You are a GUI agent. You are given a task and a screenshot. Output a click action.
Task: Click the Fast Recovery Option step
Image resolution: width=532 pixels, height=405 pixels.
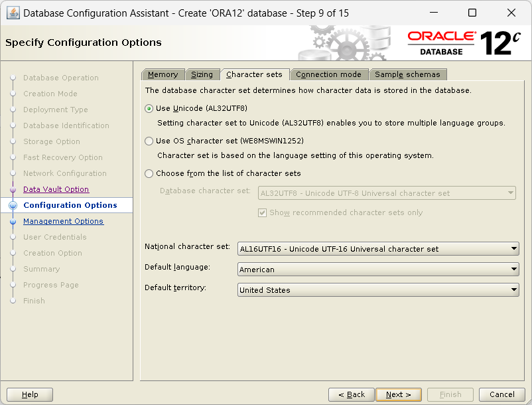[63, 157]
